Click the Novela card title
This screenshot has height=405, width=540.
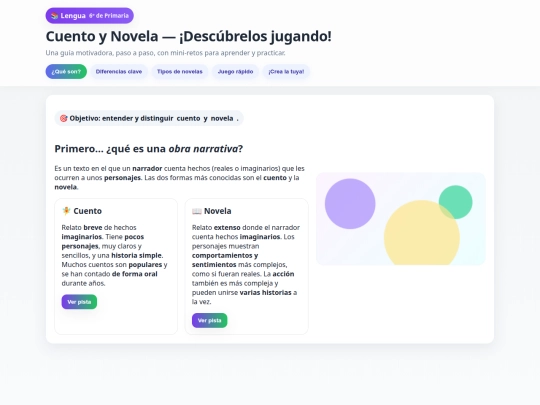point(217,211)
